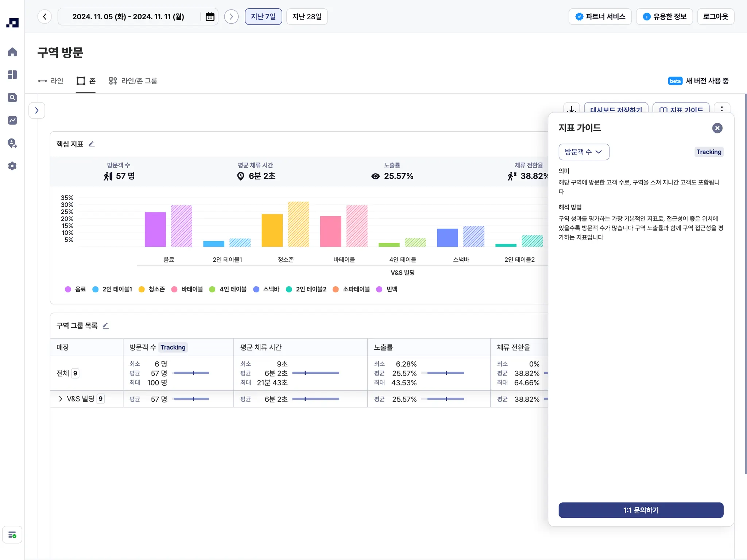747x560 pixels.
Task: Toggle the 청소존 legend item
Action: [152, 289]
